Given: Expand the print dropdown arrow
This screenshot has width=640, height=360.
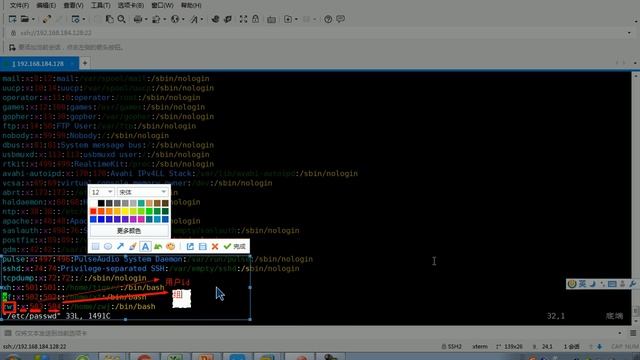Looking at the screenshot, I should (146, 19).
